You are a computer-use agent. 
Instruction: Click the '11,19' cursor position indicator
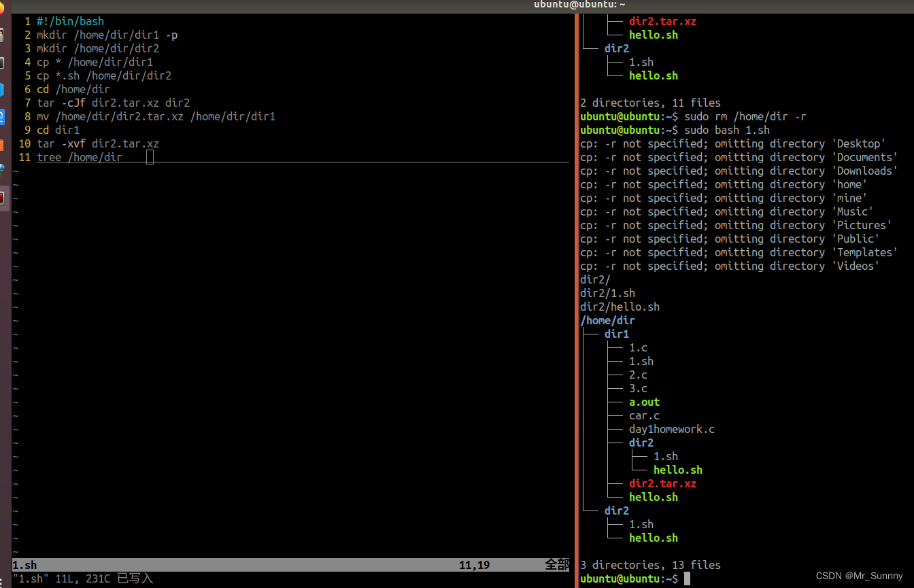coord(475,565)
